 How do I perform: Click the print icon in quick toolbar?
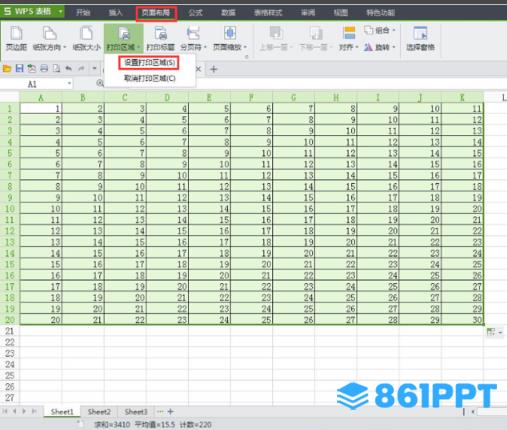(x=44, y=69)
